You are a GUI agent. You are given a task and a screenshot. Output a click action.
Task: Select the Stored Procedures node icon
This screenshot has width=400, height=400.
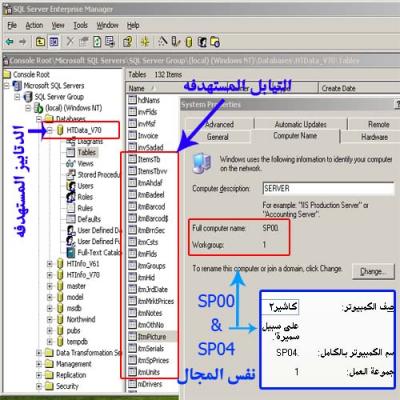[71, 175]
